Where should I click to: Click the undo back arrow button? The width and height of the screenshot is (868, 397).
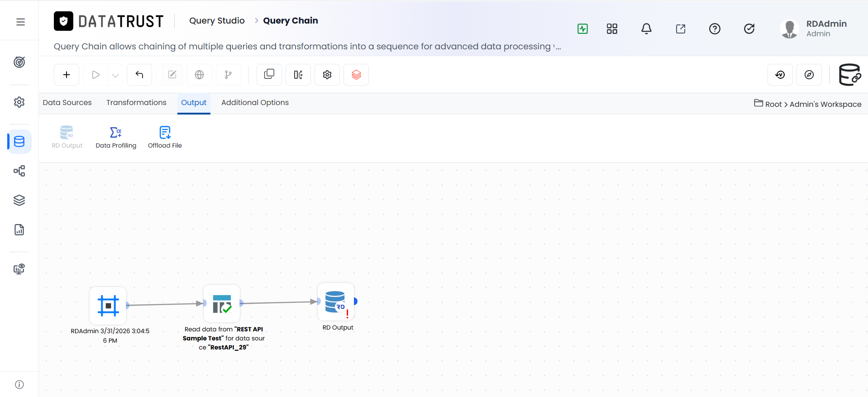(139, 75)
